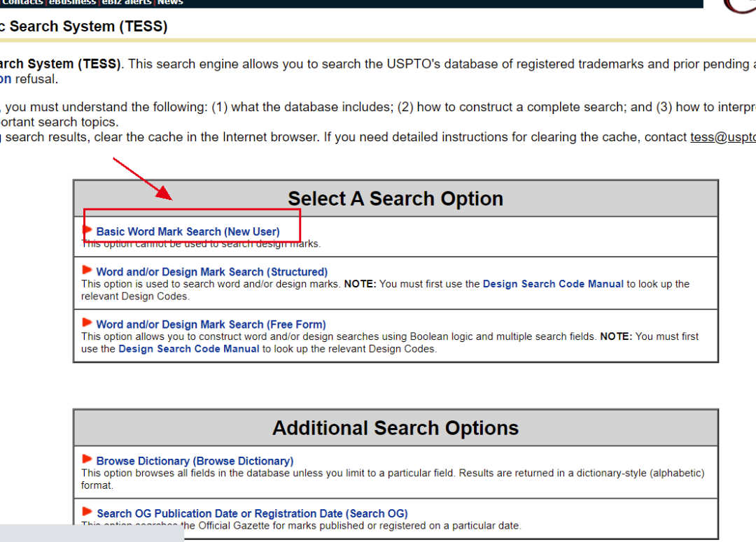The height and width of the screenshot is (542, 756).
Task: Click red flag beside Search OG option
Action: coord(87,511)
